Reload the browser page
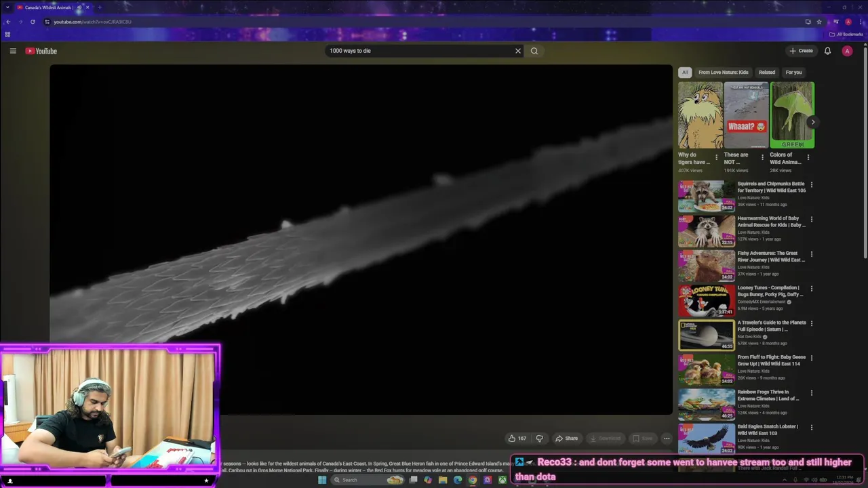 33,22
